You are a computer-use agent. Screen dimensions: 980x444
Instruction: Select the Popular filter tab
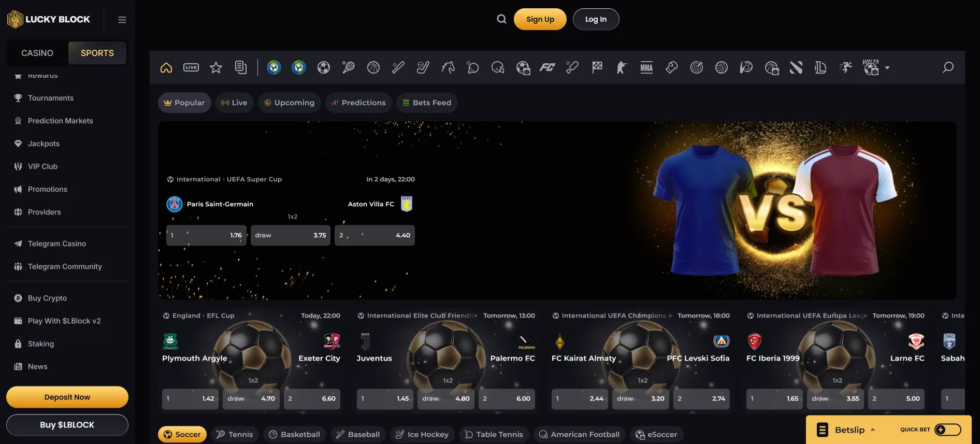pos(184,103)
